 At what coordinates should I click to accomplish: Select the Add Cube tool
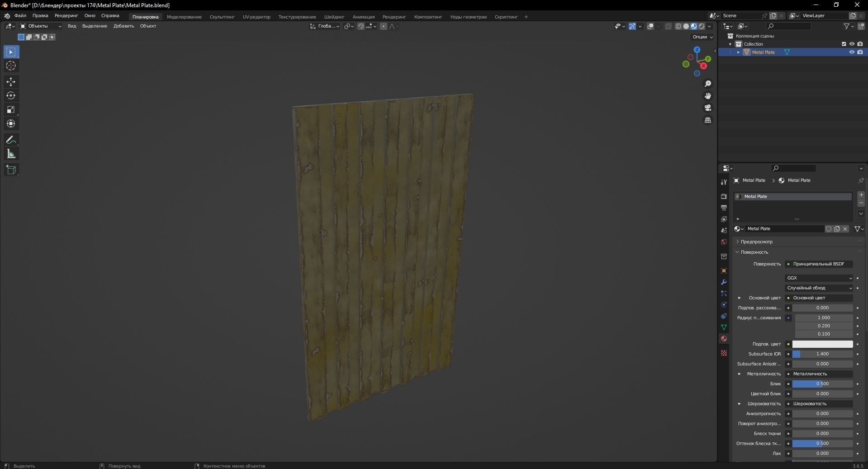pos(11,170)
